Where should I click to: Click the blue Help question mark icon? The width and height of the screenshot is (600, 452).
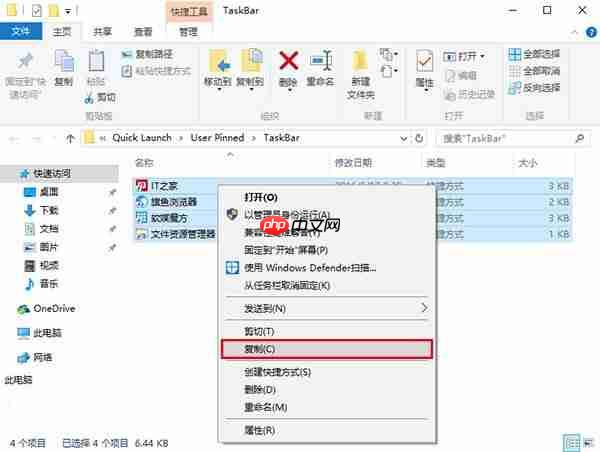(591, 32)
